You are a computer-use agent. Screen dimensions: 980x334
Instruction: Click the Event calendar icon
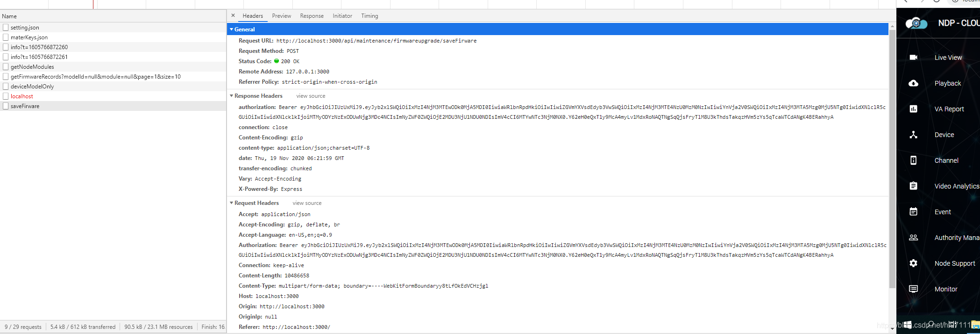[913, 212]
